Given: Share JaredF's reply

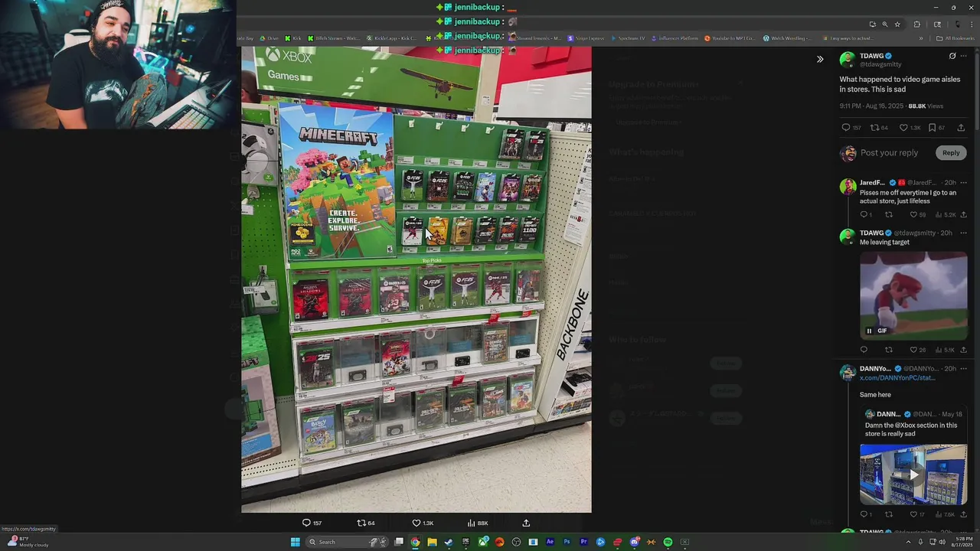Looking at the screenshot, I should [963, 215].
